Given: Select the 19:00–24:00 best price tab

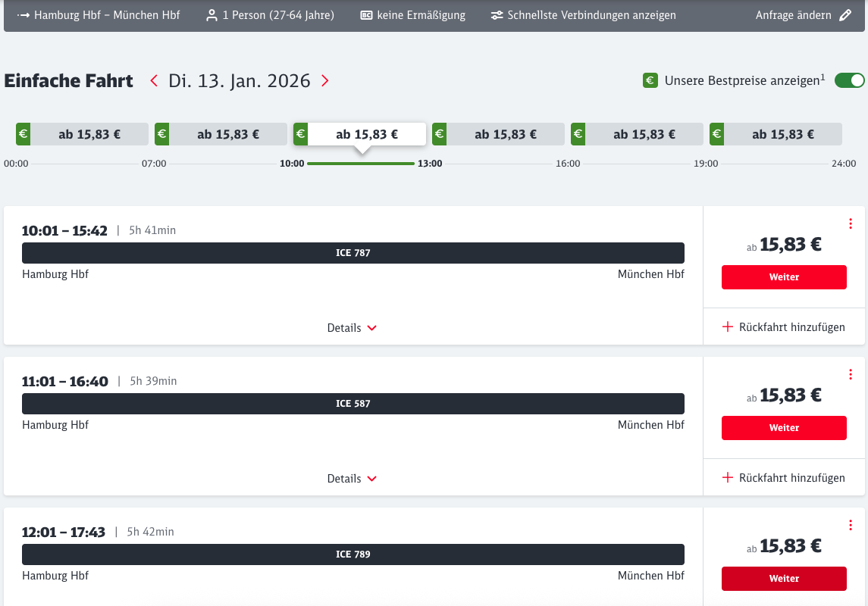Looking at the screenshot, I should click(776, 134).
